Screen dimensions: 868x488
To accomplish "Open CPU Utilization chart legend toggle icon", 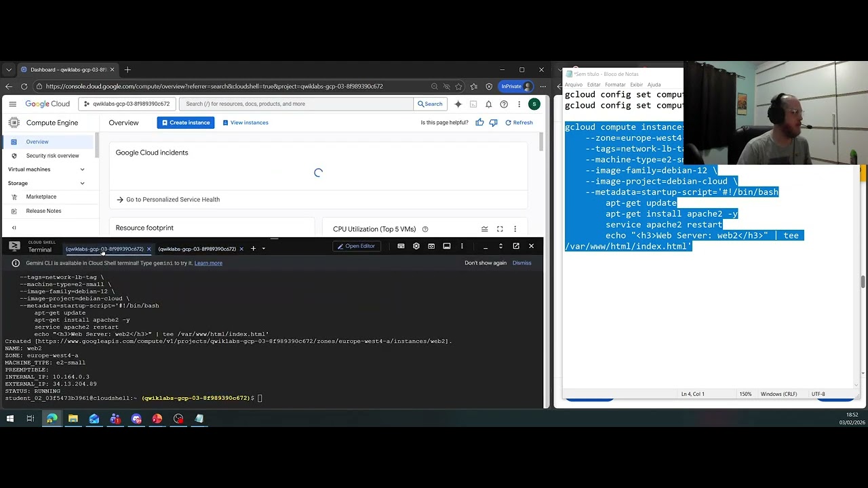I will pyautogui.click(x=485, y=229).
